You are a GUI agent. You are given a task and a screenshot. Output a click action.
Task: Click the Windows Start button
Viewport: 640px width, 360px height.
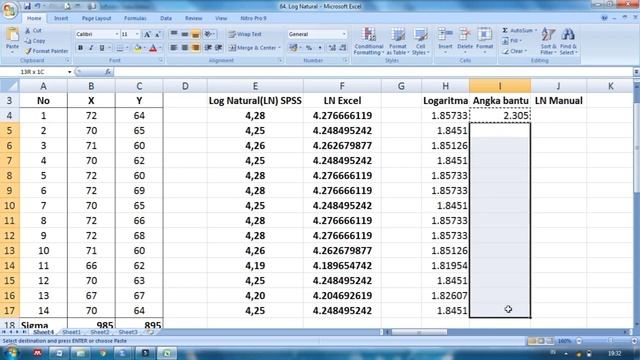pyautogui.click(x=11, y=353)
